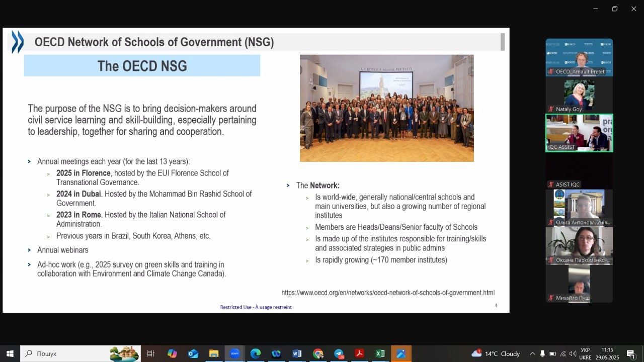
Task: Open Google Chrome taskbar icon
Action: coord(318,353)
